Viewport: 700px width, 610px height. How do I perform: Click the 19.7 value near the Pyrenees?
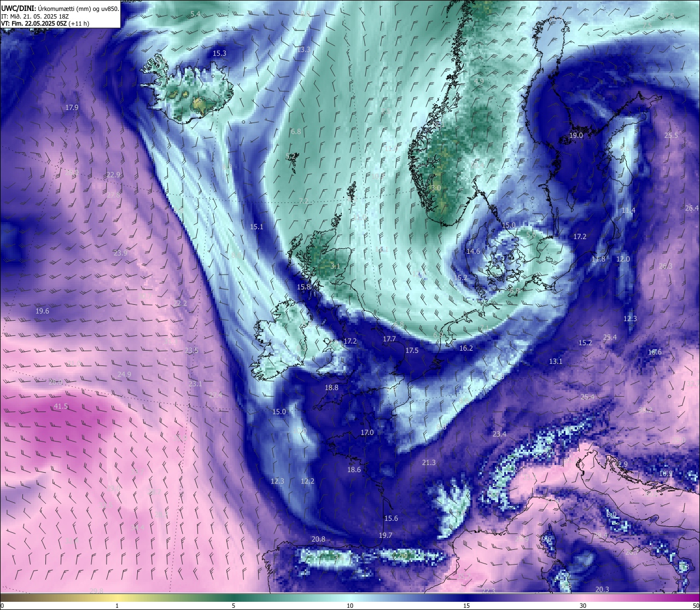click(386, 536)
